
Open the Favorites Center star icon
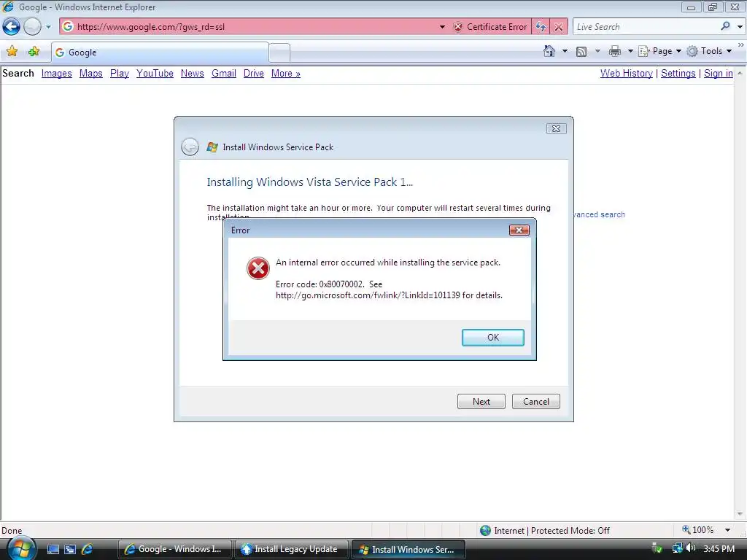[x=12, y=52]
